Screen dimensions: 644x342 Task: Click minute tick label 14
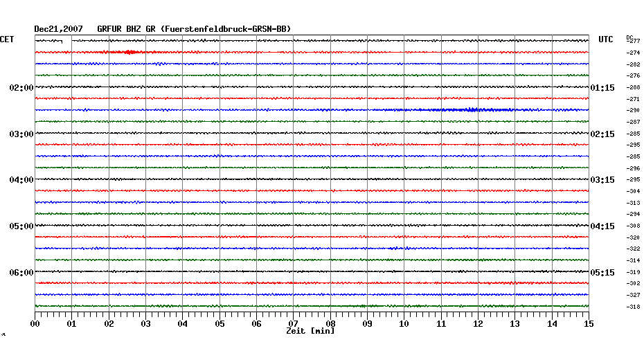point(552,324)
